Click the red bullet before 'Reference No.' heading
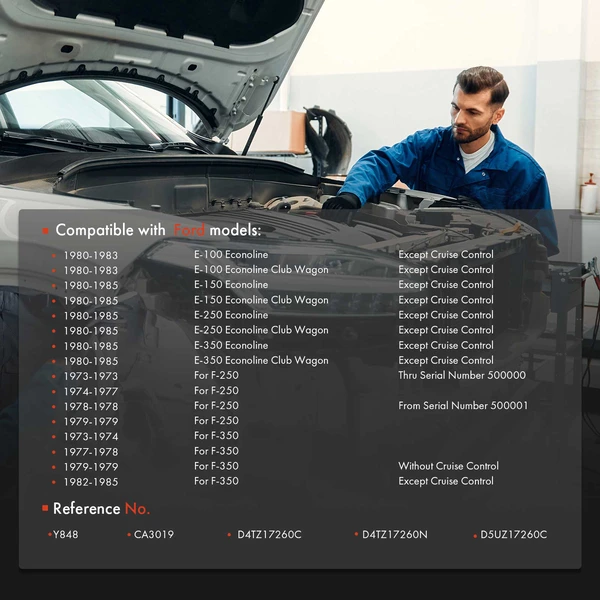 point(45,509)
